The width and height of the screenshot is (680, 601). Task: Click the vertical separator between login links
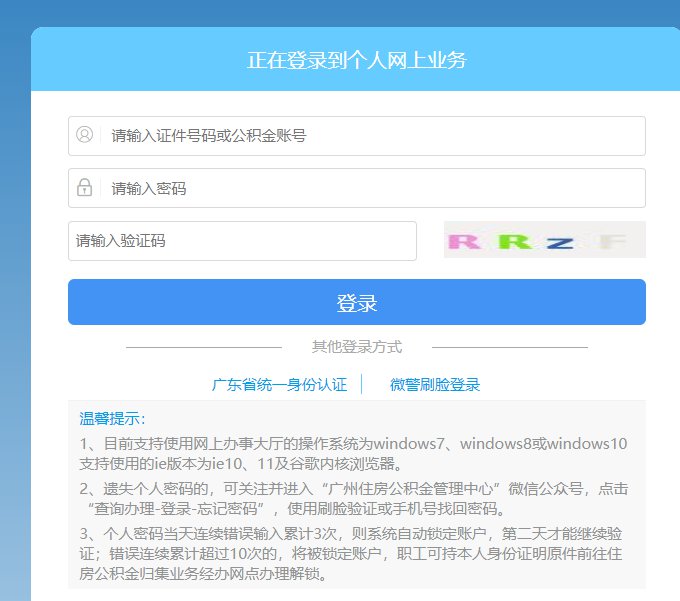[362, 384]
